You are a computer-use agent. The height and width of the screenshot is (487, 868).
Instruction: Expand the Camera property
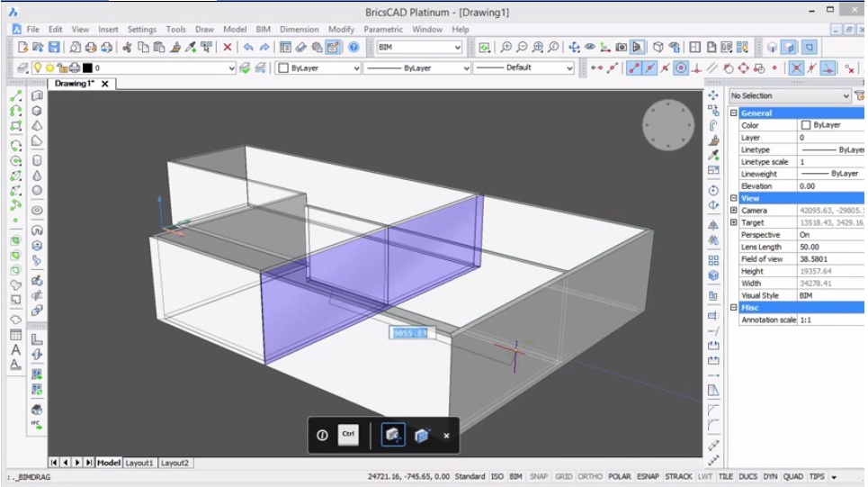point(733,211)
